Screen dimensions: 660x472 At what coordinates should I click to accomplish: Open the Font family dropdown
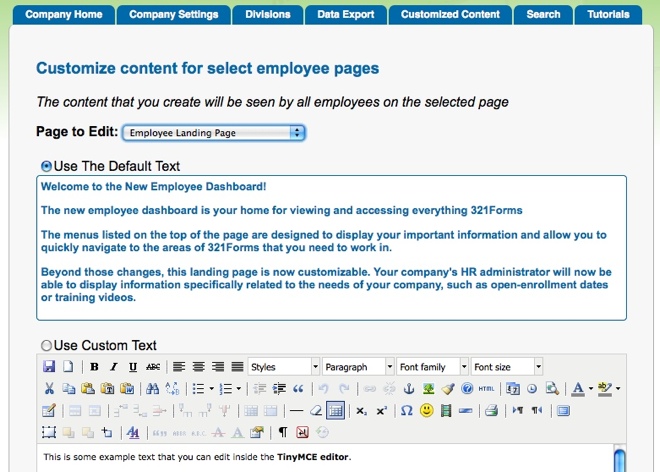(432, 367)
